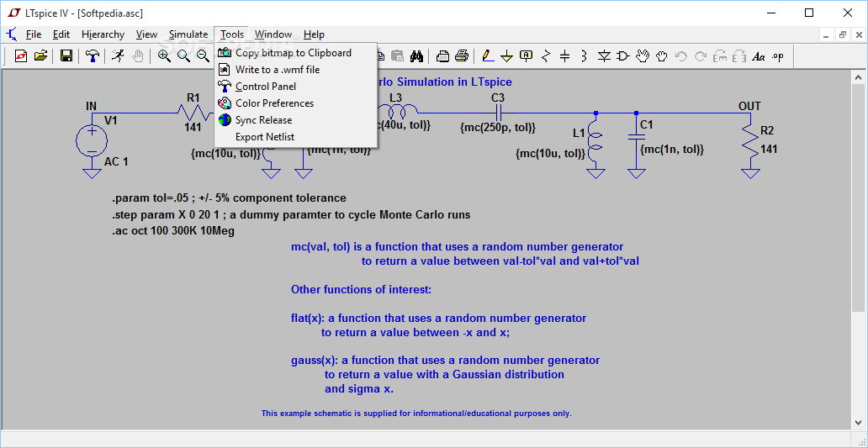Screen dimensions: 868x448
Task: Select the C3 capacitor symbol
Action: coord(498,113)
